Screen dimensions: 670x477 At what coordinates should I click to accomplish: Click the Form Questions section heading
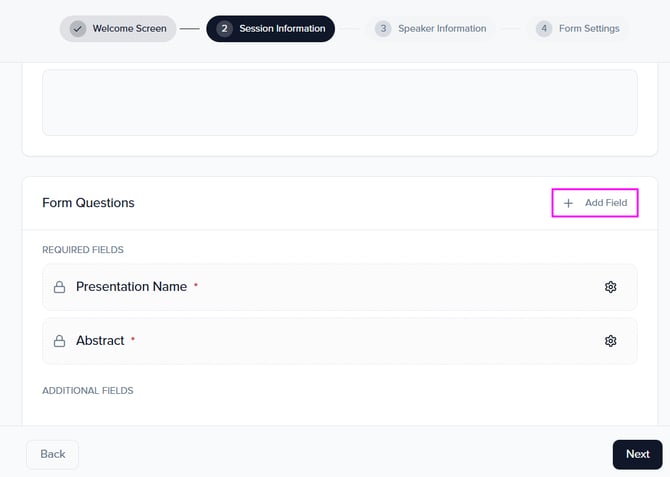pos(88,203)
